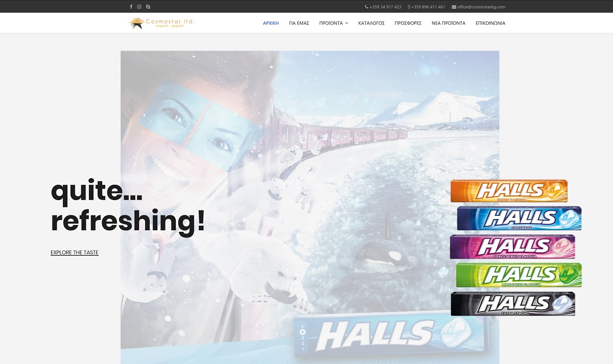The height and width of the screenshot is (364, 613).
Task: Open the Facebook social icon
Action: click(131, 7)
